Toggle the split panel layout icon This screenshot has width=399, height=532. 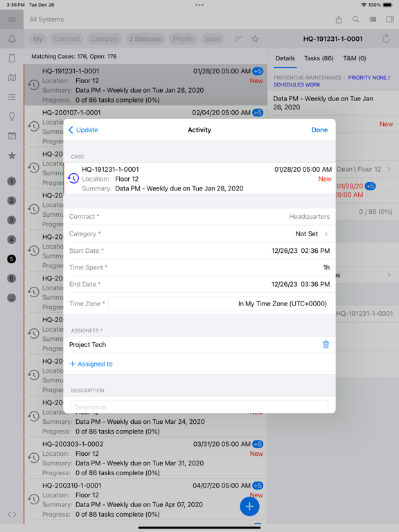(390, 19)
